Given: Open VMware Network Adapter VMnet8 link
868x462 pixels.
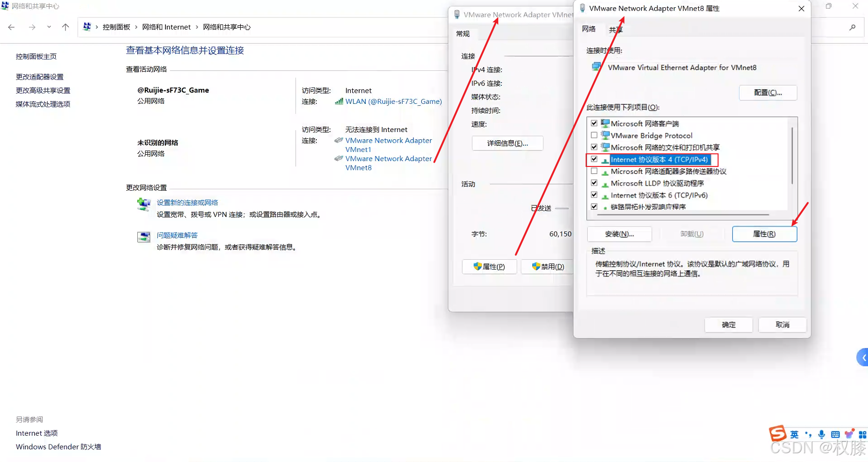Looking at the screenshot, I should click(x=389, y=163).
